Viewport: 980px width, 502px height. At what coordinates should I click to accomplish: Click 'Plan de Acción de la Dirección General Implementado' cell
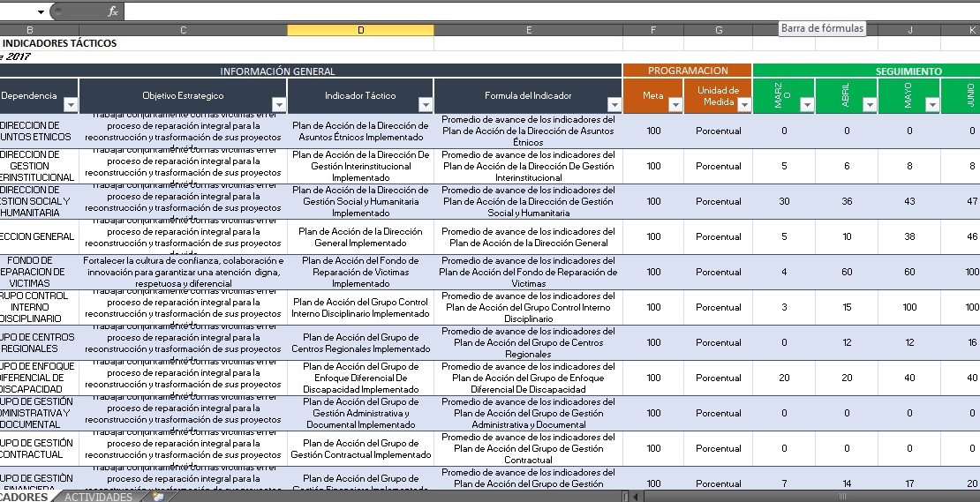tap(360, 236)
